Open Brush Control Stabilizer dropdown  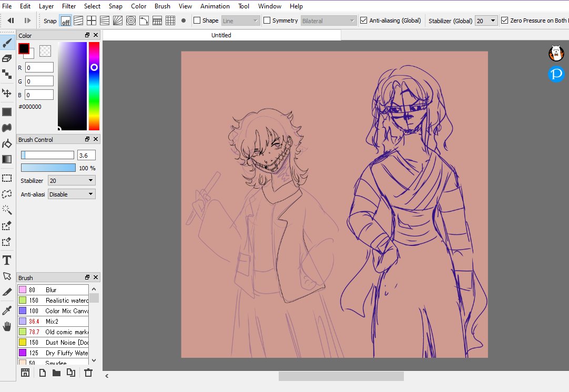click(72, 181)
